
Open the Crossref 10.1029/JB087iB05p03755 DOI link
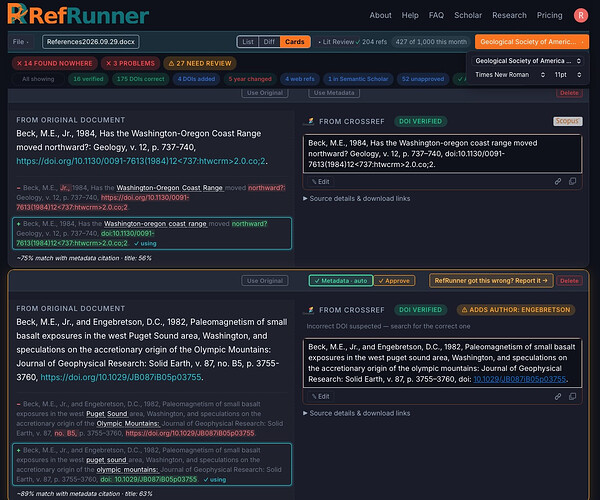tap(520, 379)
